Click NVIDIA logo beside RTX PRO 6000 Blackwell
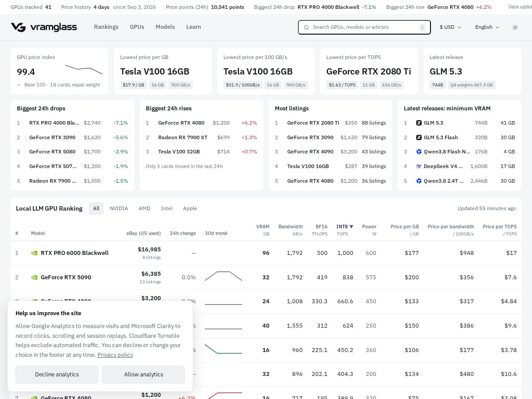This screenshot has height=399, width=532. click(x=34, y=253)
